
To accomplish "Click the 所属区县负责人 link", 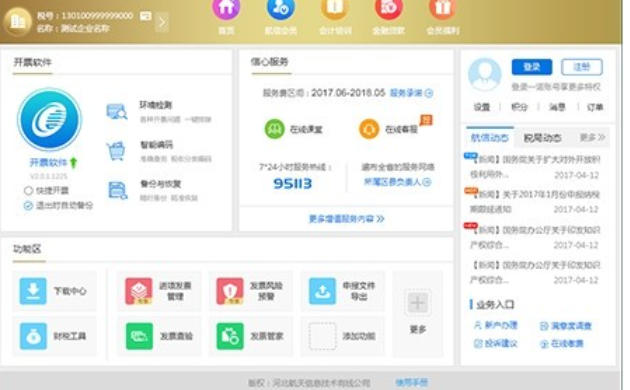I will click(x=397, y=182).
